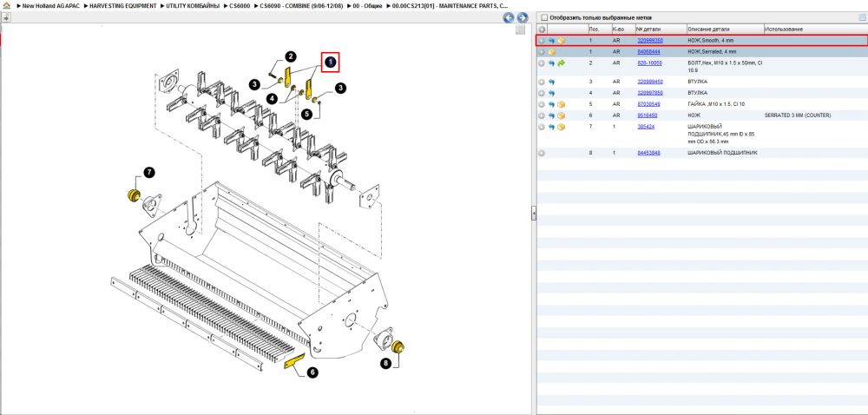Click round add icon in position 8 bearing row
This screenshot has height=415, width=868.
542,153
